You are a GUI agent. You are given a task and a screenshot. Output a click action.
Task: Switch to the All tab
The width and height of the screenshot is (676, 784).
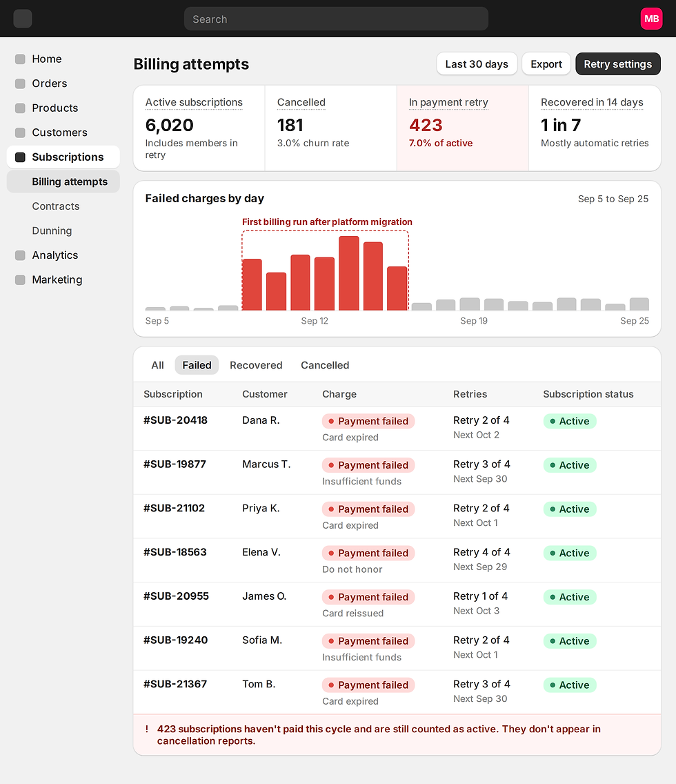[x=157, y=365]
